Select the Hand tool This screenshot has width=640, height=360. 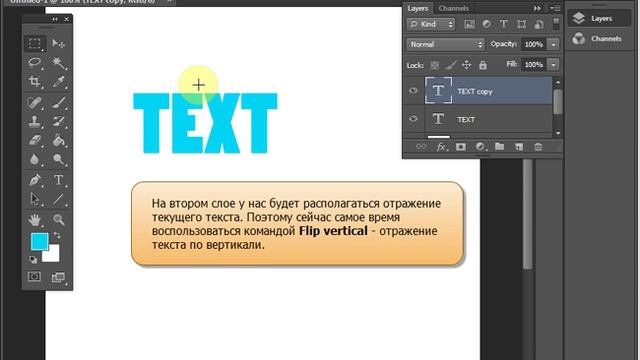(35, 220)
